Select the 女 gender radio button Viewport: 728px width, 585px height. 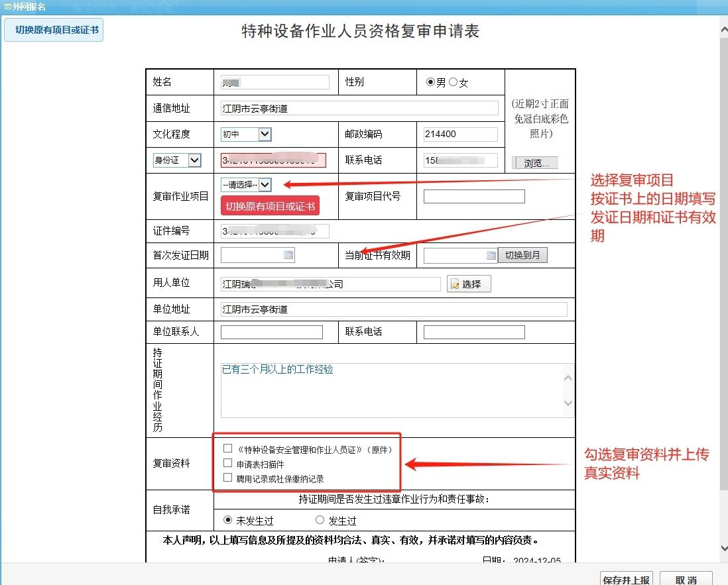click(453, 82)
